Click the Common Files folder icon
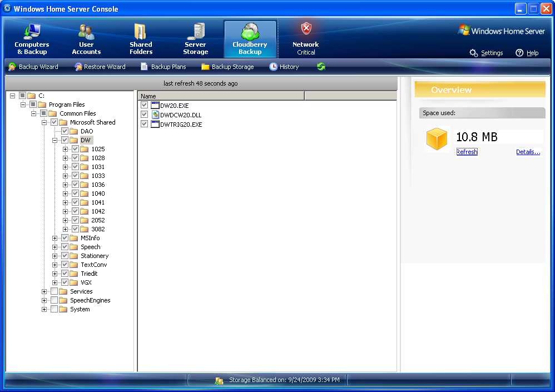This screenshot has width=555, height=392. coord(53,113)
